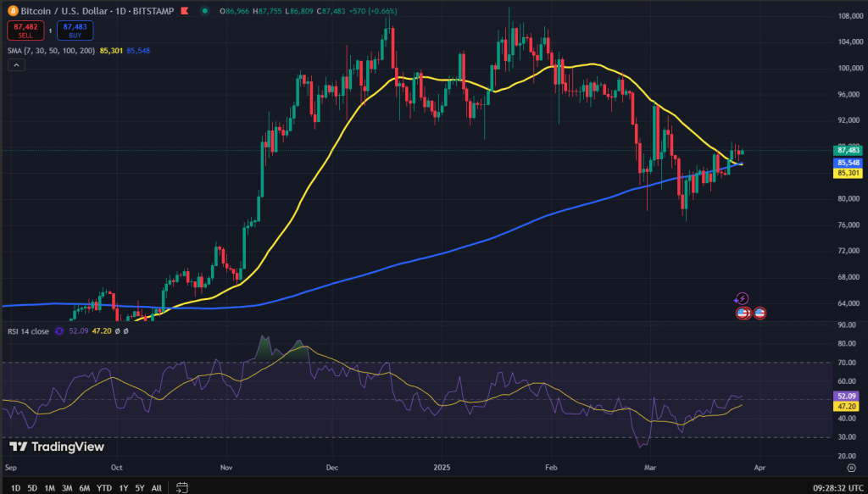Click the green 87,483 current price label
Viewport: 868px width, 494px height.
click(848, 150)
